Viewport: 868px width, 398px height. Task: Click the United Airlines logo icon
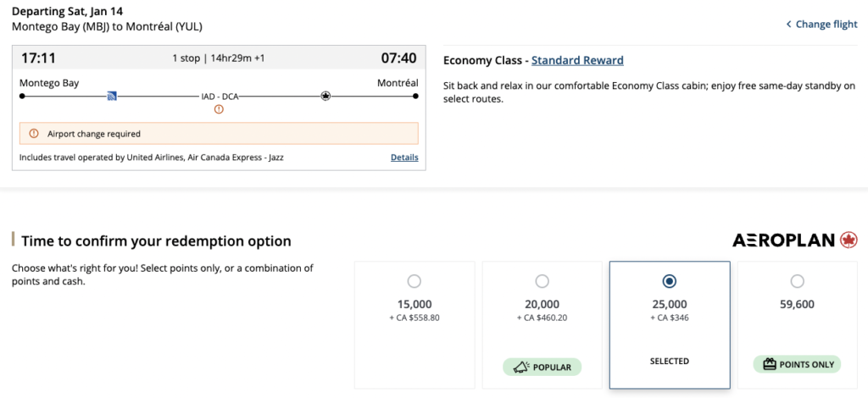tap(112, 97)
